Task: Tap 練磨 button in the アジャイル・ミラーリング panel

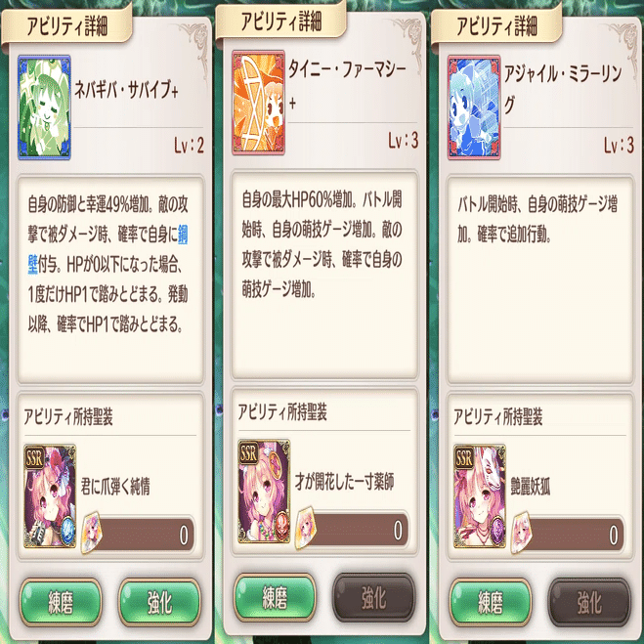Action: [x=491, y=602]
